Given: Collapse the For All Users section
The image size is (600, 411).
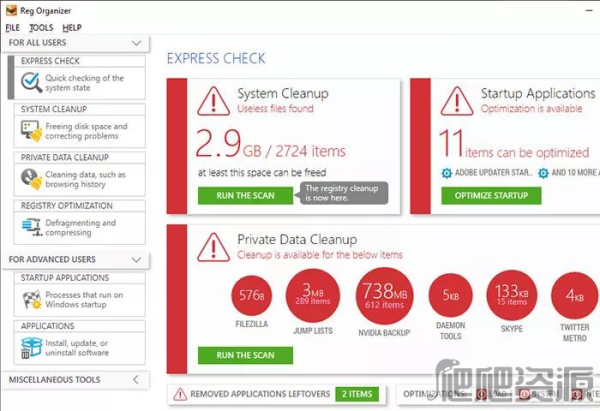Looking at the screenshot, I should (137, 44).
